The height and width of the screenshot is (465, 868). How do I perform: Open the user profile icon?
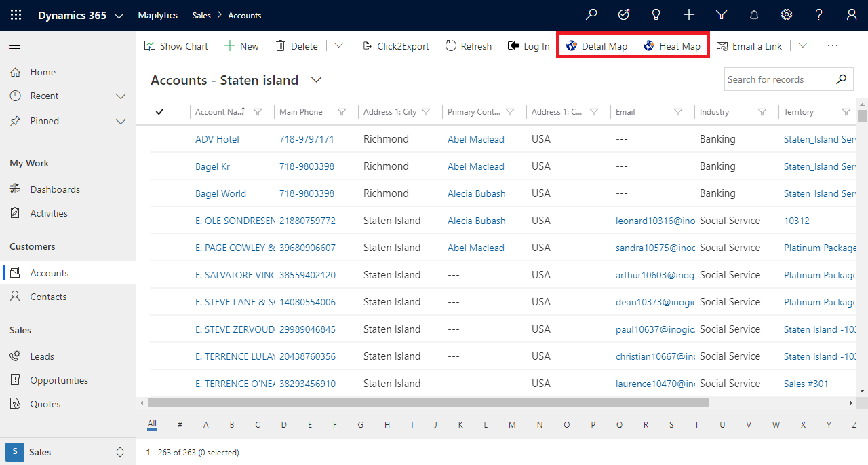point(852,15)
